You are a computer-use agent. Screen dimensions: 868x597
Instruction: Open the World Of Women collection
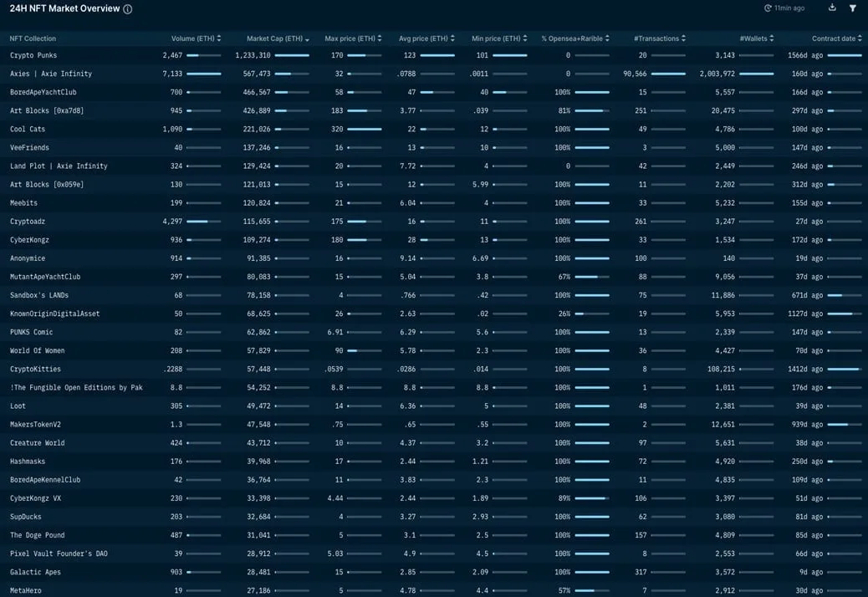(37, 351)
